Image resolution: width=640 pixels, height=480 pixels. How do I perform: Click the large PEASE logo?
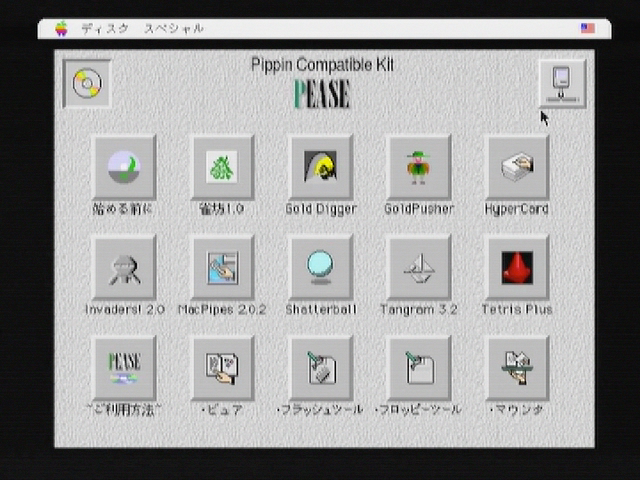pyautogui.click(x=322, y=94)
